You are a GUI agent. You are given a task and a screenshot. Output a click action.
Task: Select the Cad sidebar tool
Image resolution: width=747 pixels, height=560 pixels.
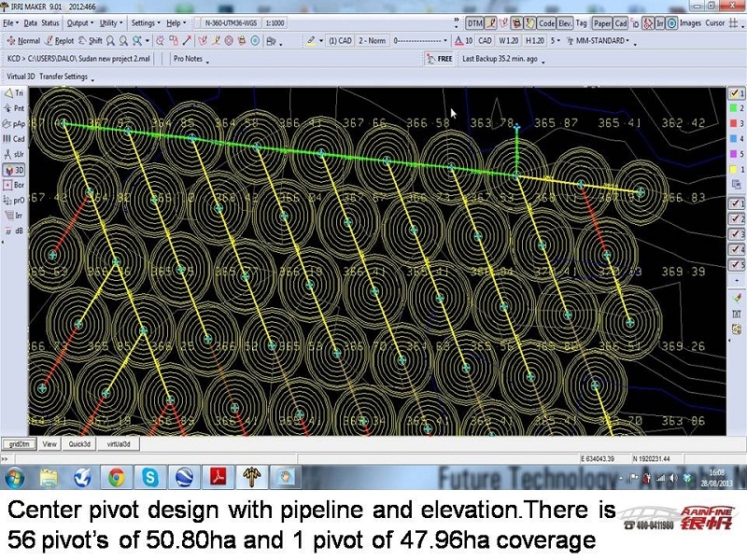[14, 139]
